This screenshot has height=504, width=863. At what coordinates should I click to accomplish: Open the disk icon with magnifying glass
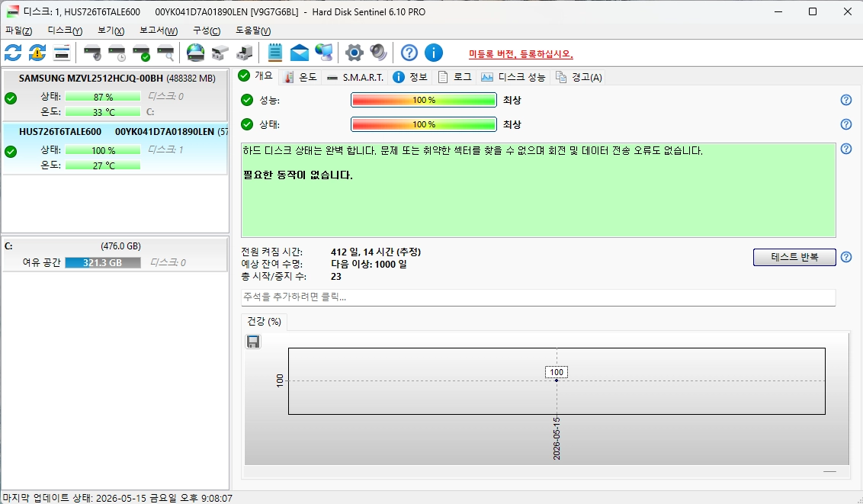(165, 53)
